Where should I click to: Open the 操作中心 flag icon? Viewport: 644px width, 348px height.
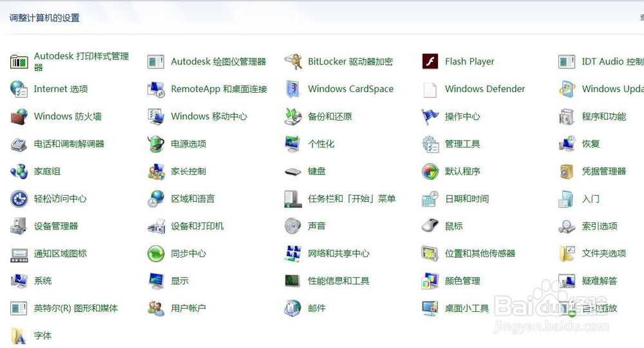click(430, 117)
